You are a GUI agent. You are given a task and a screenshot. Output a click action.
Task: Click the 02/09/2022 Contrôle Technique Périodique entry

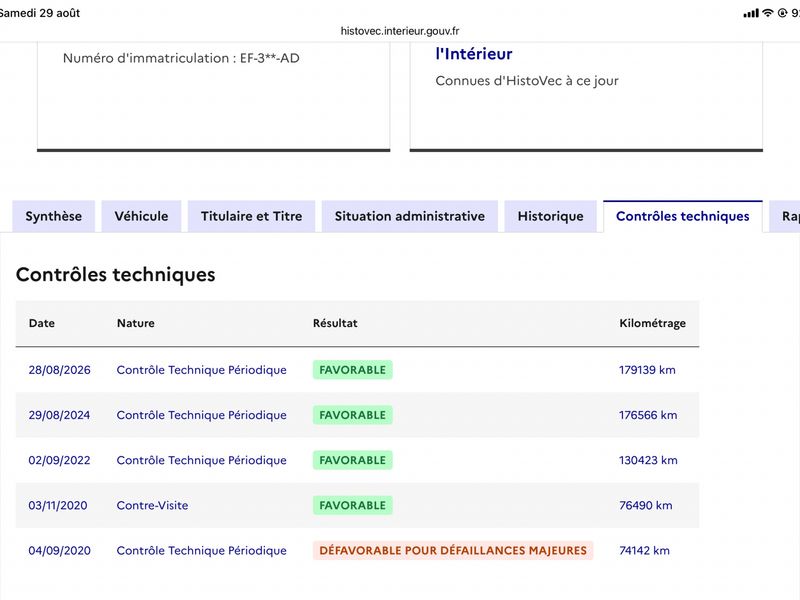pos(202,460)
